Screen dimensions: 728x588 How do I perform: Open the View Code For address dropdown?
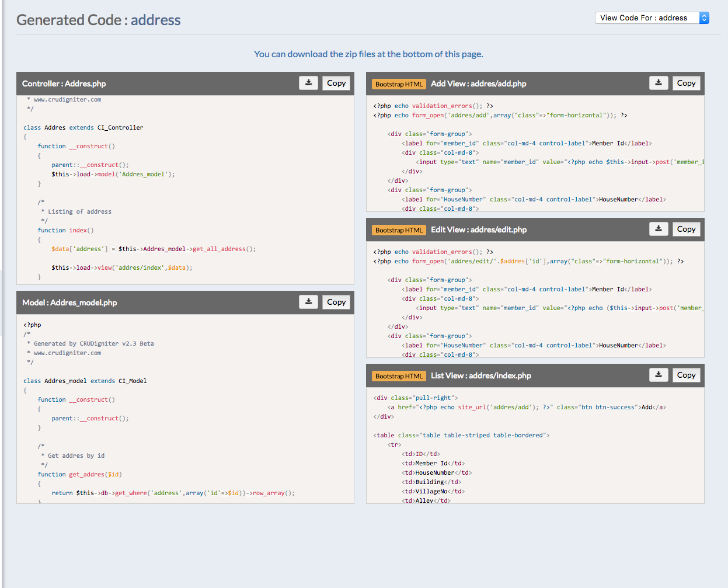tap(652, 18)
